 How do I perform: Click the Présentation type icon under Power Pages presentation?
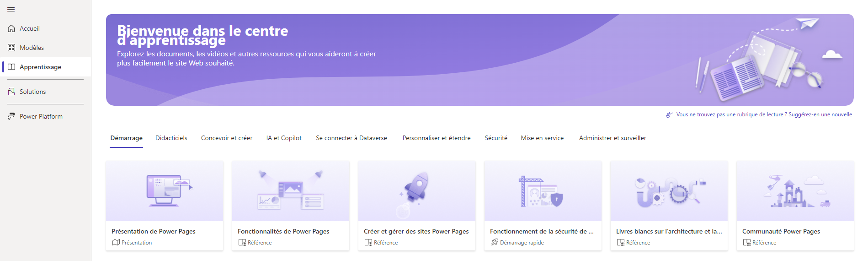coord(116,242)
